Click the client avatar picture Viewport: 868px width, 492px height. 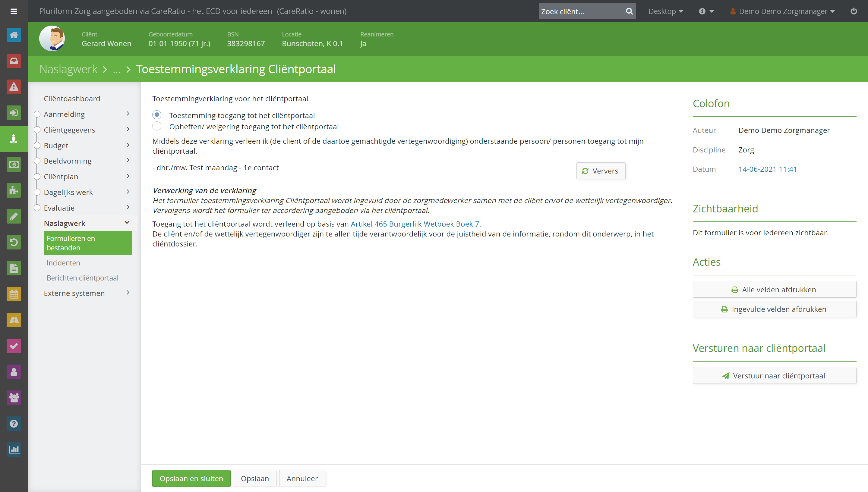(x=52, y=39)
